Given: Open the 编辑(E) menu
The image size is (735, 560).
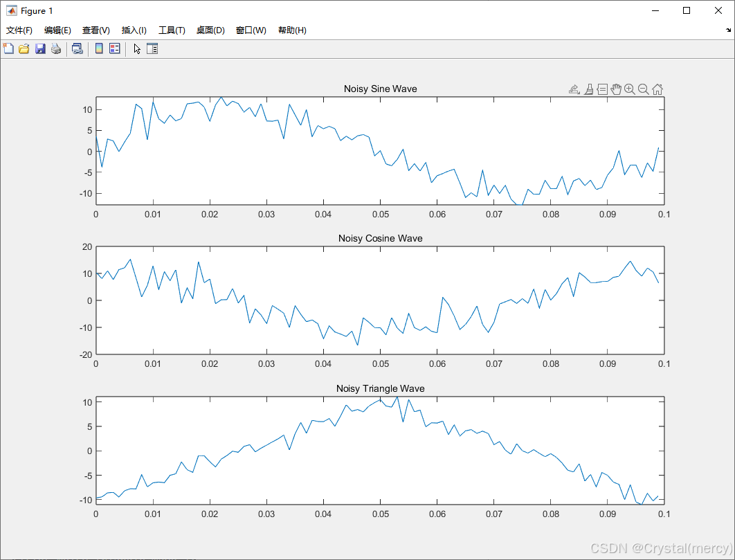Looking at the screenshot, I should (57, 30).
